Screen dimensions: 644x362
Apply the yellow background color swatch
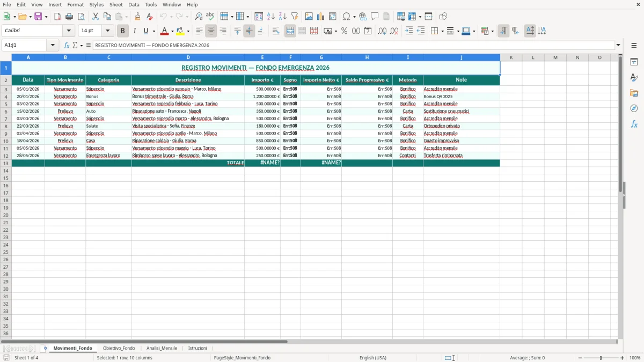180,31
